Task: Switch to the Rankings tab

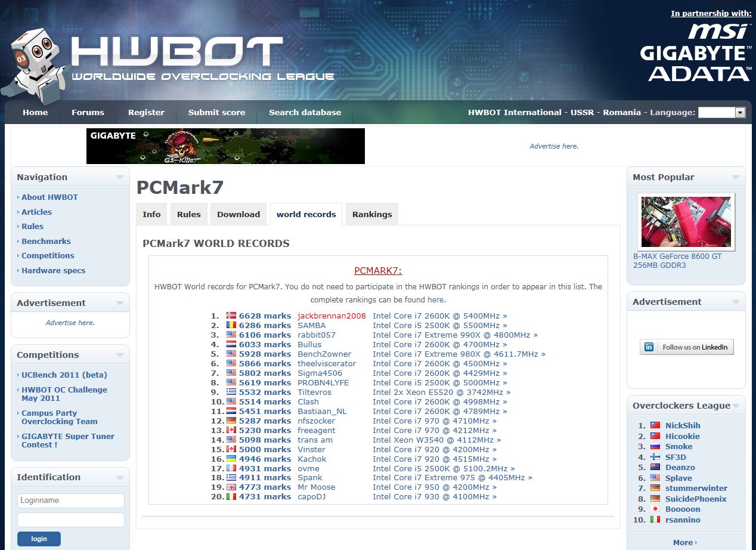Action: click(372, 215)
